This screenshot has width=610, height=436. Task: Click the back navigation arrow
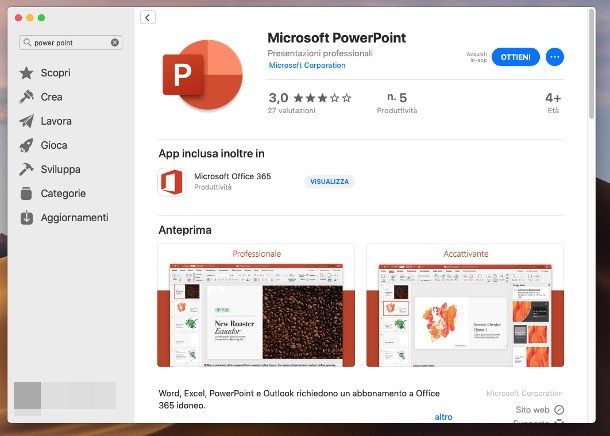(148, 18)
